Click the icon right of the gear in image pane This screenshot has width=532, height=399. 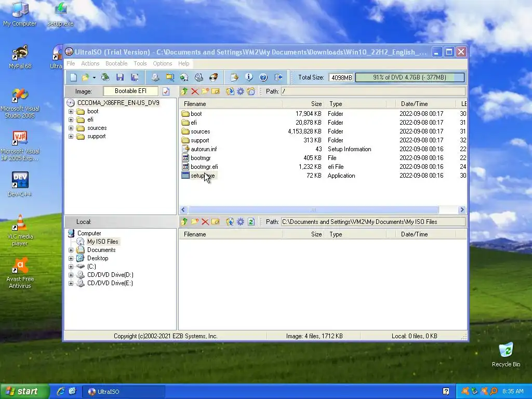click(251, 91)
